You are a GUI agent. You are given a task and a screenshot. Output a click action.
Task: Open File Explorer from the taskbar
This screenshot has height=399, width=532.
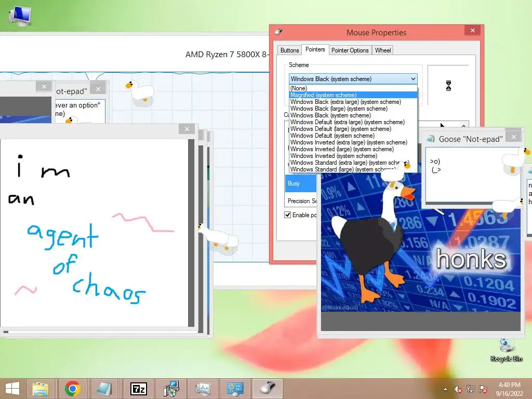point(41,389)
